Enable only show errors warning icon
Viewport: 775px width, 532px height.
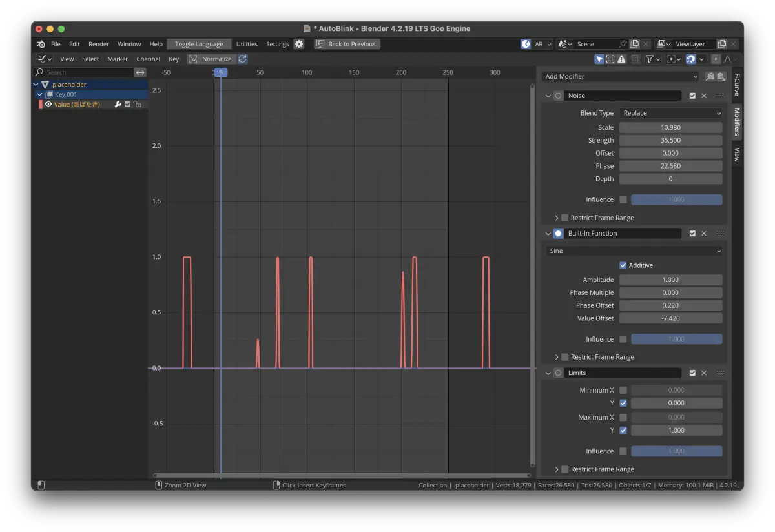(621, 59)
